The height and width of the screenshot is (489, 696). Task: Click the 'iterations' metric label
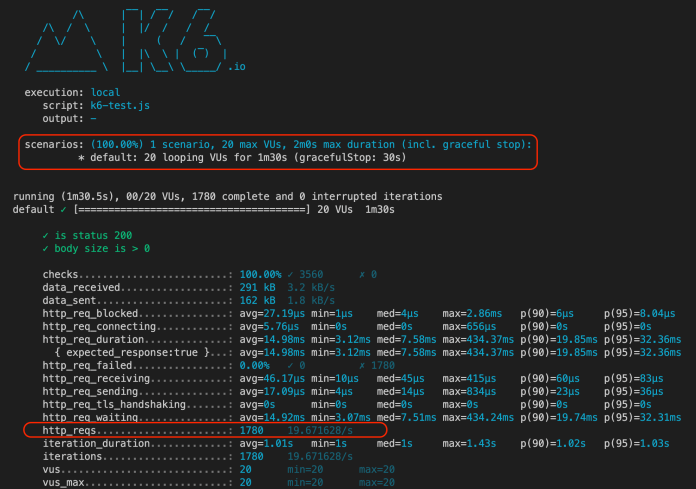(72, 457)
